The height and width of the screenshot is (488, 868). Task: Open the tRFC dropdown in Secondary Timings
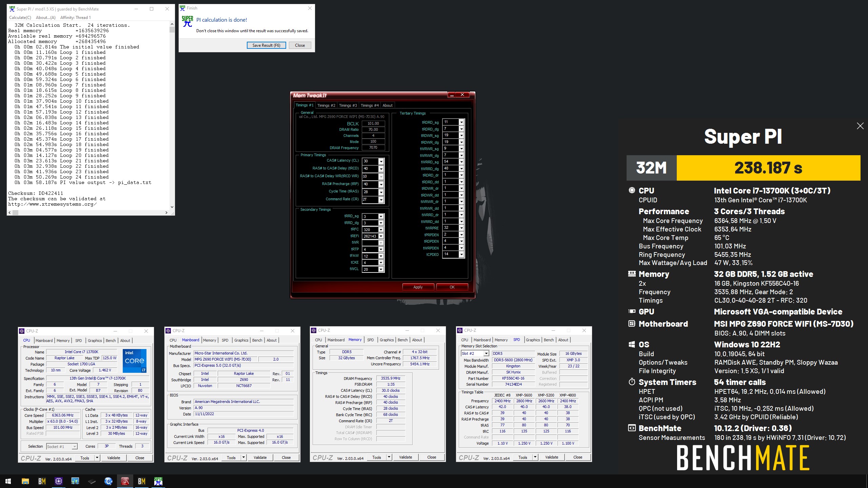pos(381,230)
